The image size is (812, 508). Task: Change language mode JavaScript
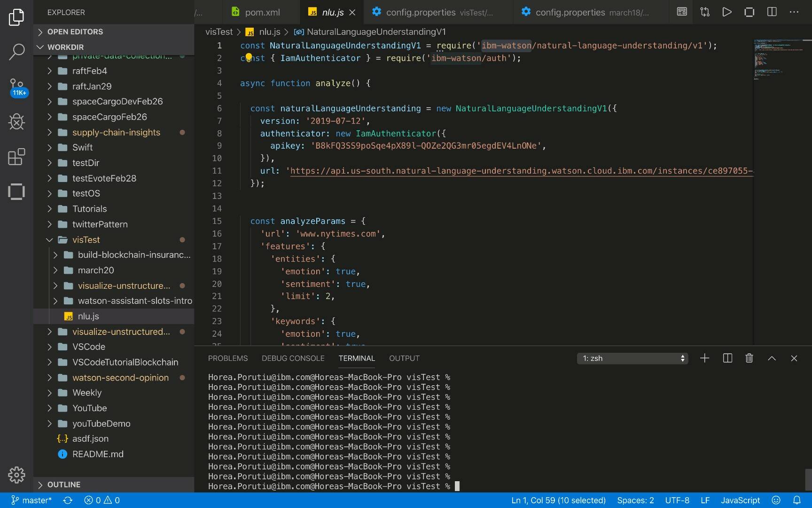[740, 500]
